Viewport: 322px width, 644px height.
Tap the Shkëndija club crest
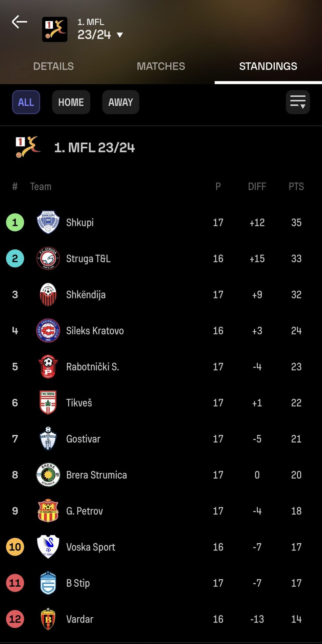48,295
